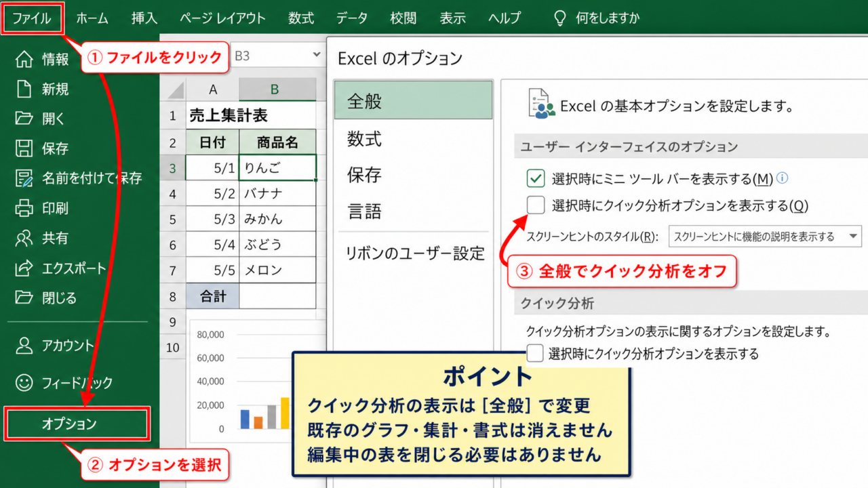Toggle the checkbox under クイック分析 section
The image size is (868, 488).
tap(535, 352)
